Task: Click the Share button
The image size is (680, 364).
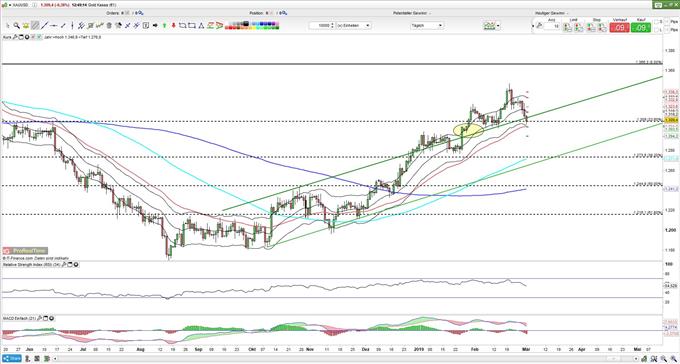Action: tap(12, 359)
